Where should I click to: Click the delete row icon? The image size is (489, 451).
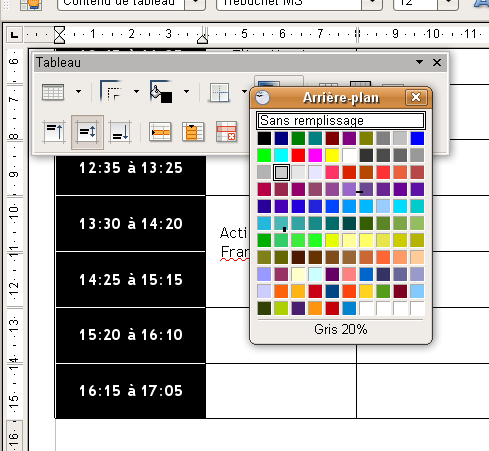(x=226, y=132)
